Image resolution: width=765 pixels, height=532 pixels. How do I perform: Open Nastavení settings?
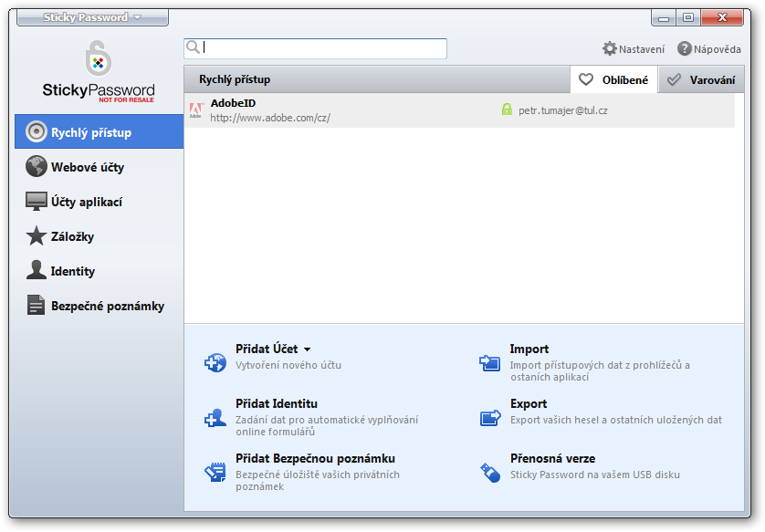coord(634,48)
